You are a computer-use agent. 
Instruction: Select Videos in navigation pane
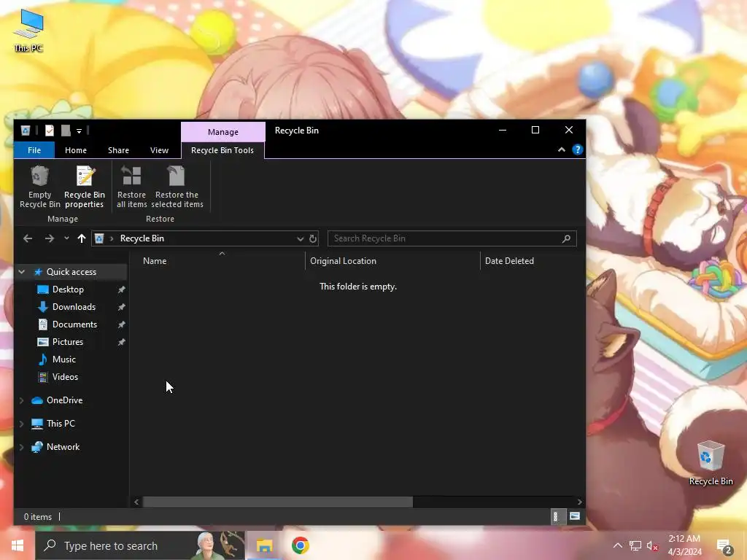65,377
